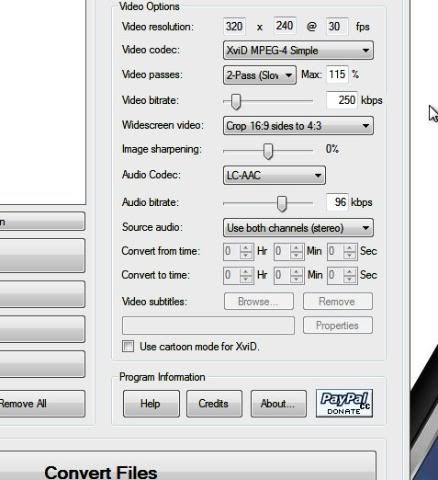Expand the Video passes dropdown
Image resolution: width=438 pixels, height=480 pixels.
[x=260, y=75]
